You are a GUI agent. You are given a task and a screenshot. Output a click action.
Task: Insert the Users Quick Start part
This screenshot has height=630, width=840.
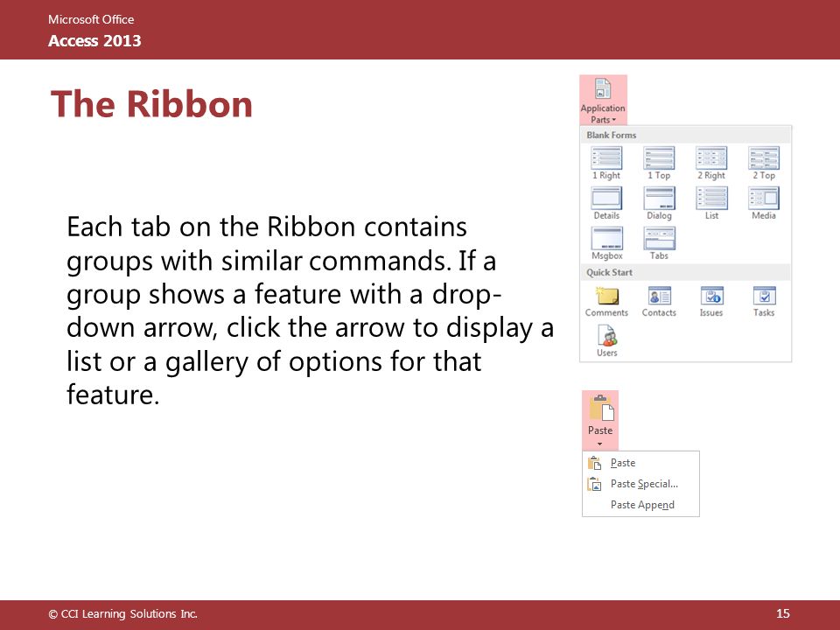point(607,342)
